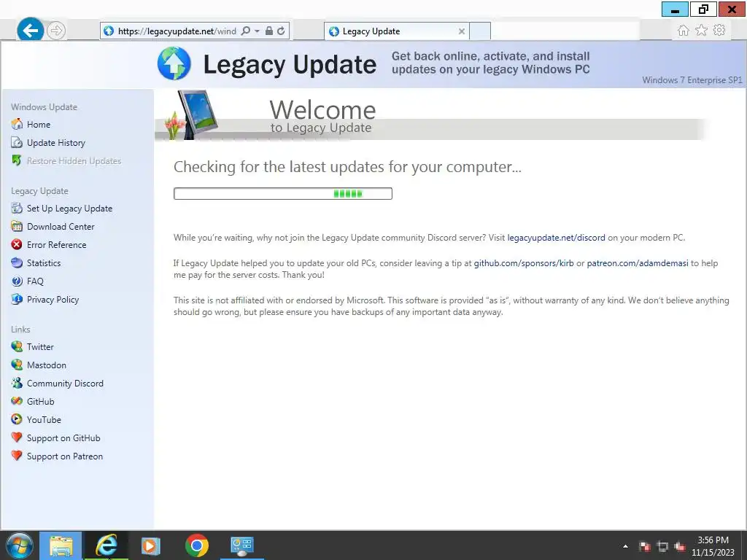The image size is (747, 560).
Task: Click the Action Center flag tray icon
Action: click(x=645, y=546)
